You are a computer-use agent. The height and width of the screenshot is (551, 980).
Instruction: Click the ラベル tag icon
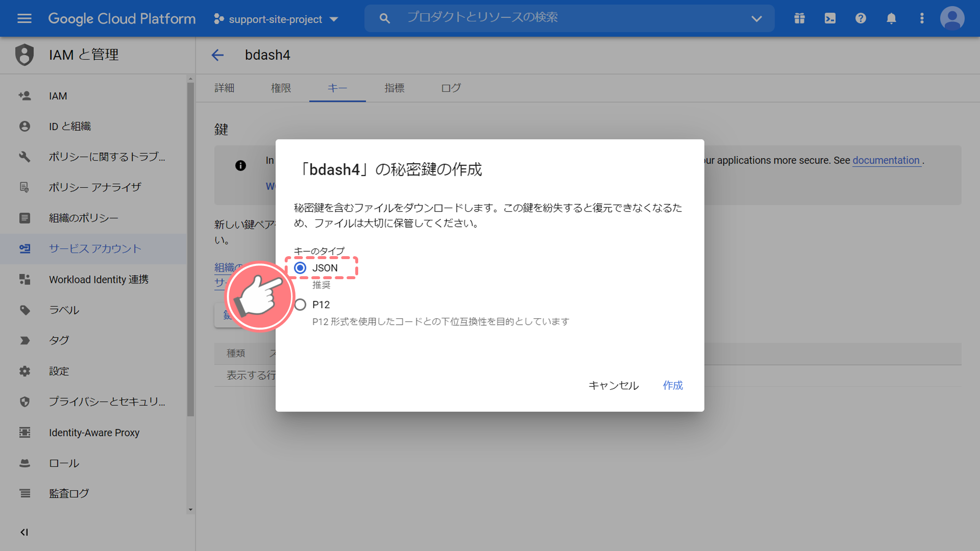pyautogui.click(x=24, y=310)
